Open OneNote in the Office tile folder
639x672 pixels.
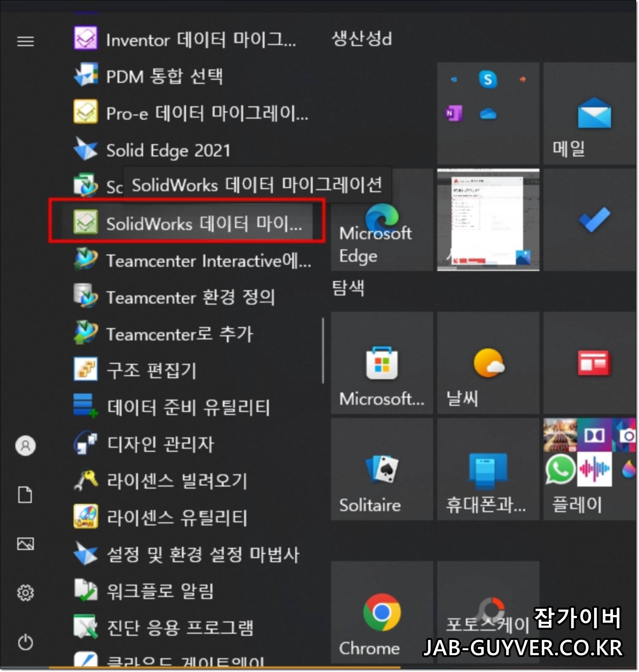(x=453, y=114)
